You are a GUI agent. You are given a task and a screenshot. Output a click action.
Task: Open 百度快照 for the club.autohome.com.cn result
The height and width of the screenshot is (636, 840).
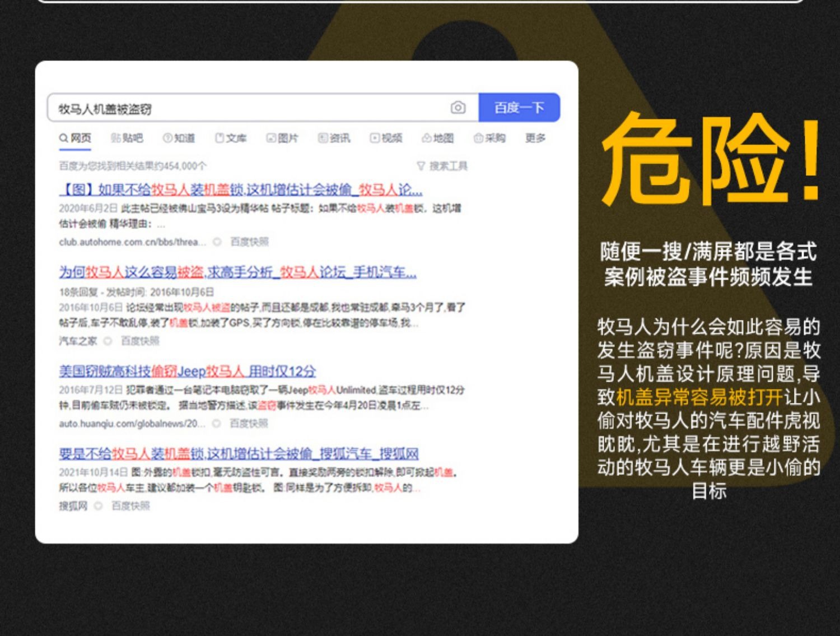[250, 242]
